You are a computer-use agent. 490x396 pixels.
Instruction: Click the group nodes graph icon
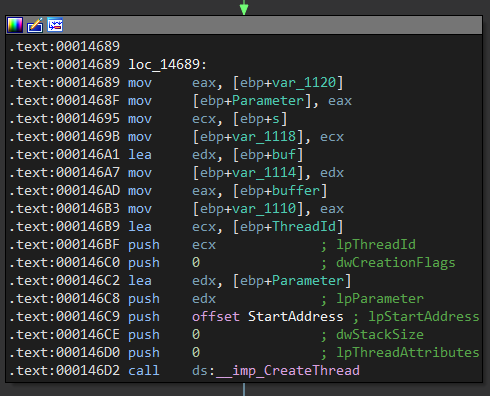55,25
